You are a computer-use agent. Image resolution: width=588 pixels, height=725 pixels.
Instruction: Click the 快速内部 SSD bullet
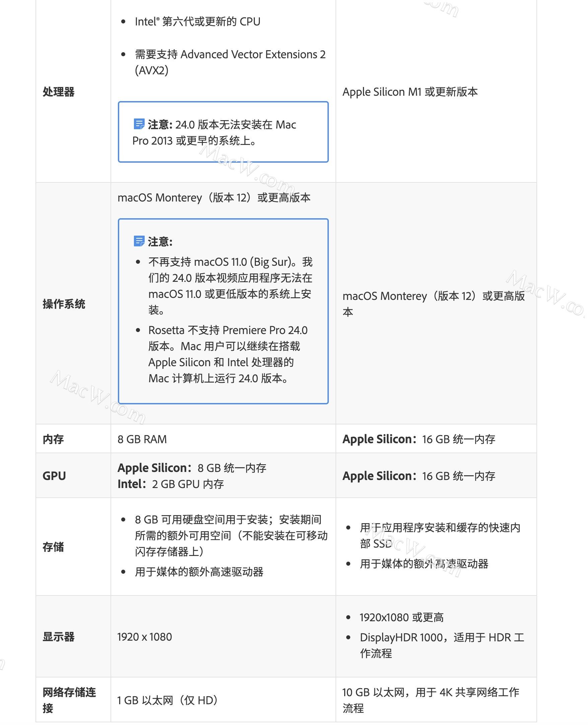440,535
